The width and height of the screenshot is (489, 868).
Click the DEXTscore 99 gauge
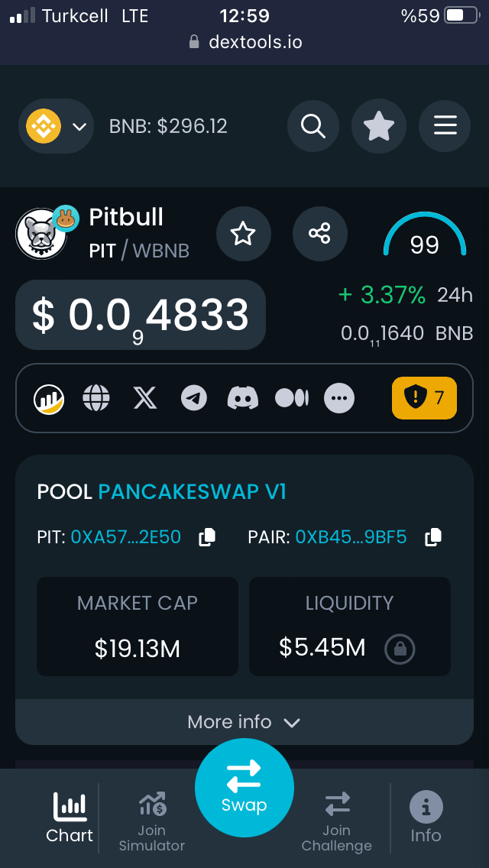pos(424,237)
